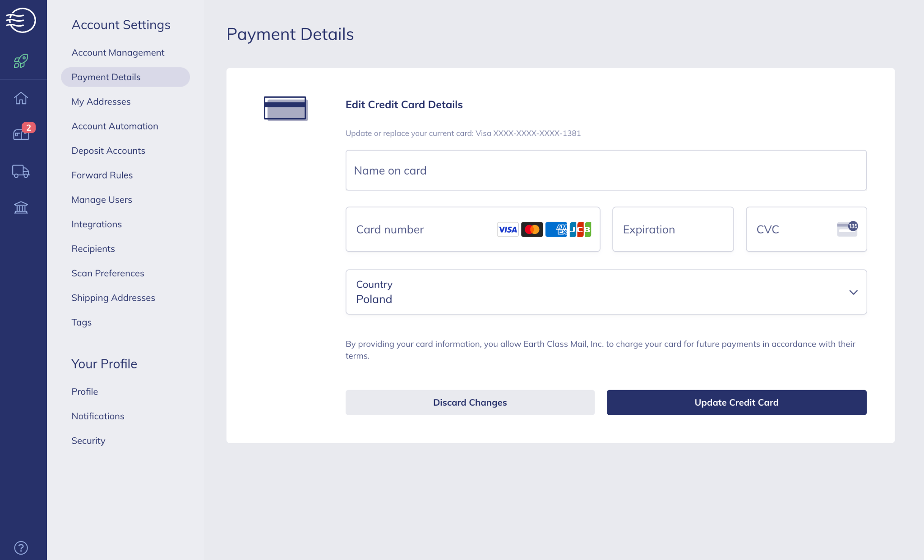Open the rocket getting-started icon
The width and height of the screenshot is (924, 560).
tap(21, 61)
